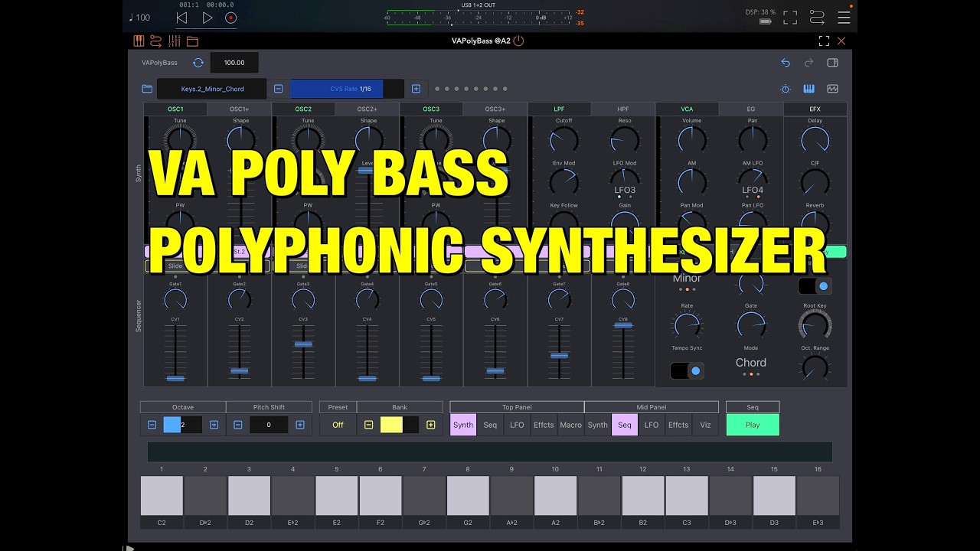Toggle the Preset Off button
Viewport: 980px width, 551px height.
pyautogui.click(x=338, y=425)
